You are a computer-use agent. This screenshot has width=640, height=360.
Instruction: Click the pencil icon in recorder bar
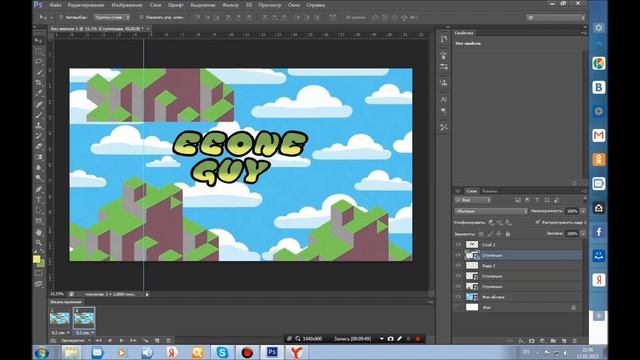400,339
